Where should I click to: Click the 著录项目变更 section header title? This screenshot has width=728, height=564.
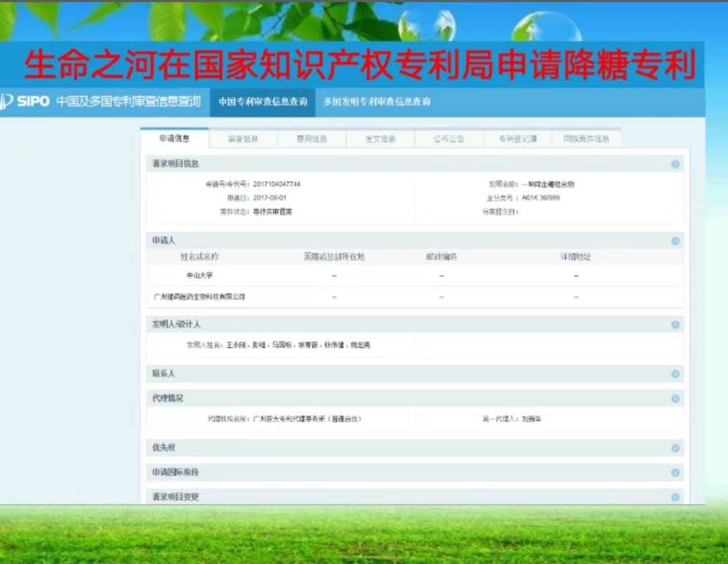click(176, 496)
